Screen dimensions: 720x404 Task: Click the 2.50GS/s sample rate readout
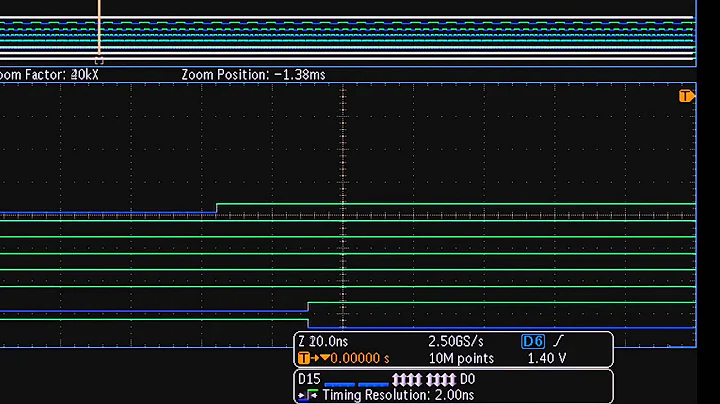point(456,342)
